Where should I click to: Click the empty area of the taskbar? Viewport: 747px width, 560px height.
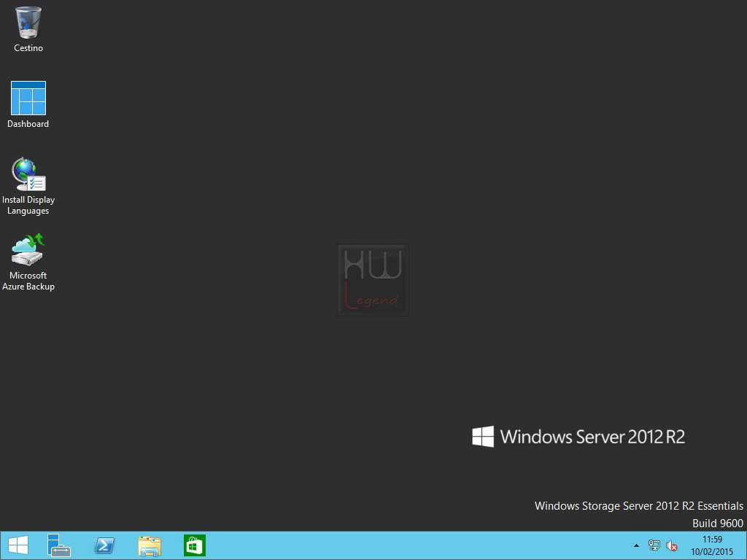419,545
